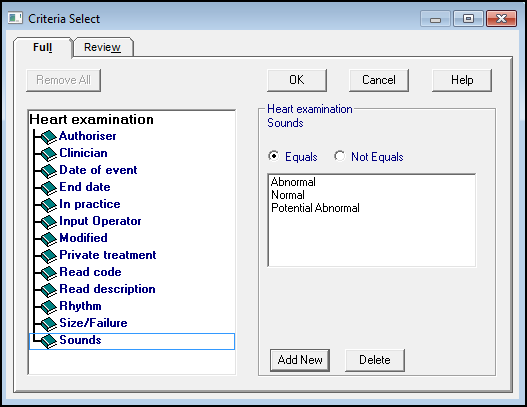Click the book icon next to Size/Failure

pyautogui.click(x=49, y=324)
